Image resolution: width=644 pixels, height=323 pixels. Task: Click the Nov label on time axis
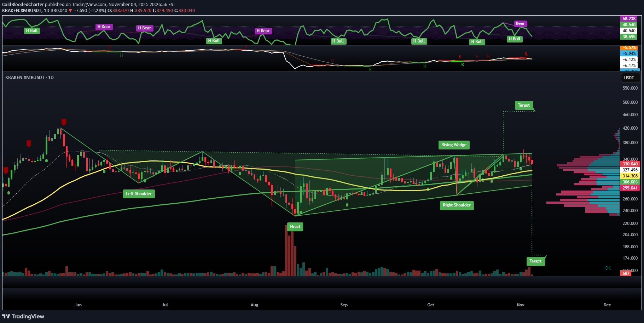520,305
